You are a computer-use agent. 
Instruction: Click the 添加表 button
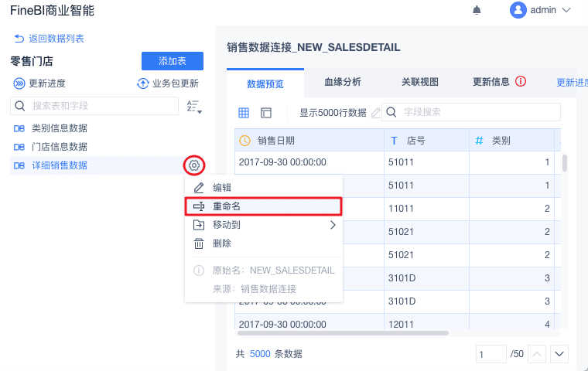172,61
